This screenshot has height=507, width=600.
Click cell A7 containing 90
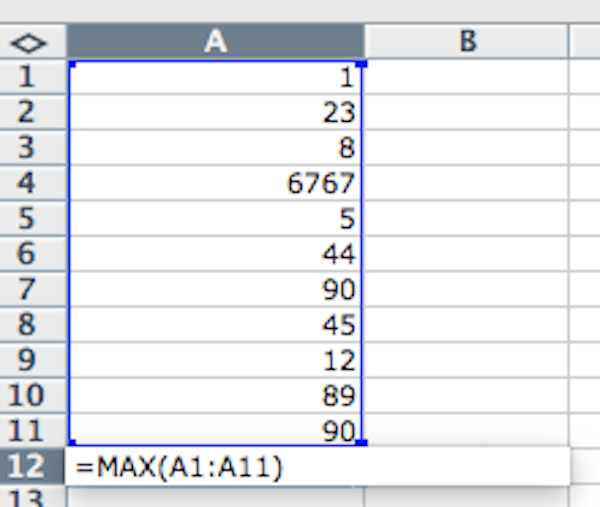(216, 289)
